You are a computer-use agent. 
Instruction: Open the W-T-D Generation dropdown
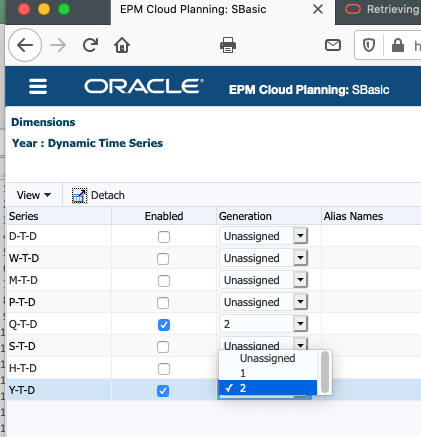[263, 258]
